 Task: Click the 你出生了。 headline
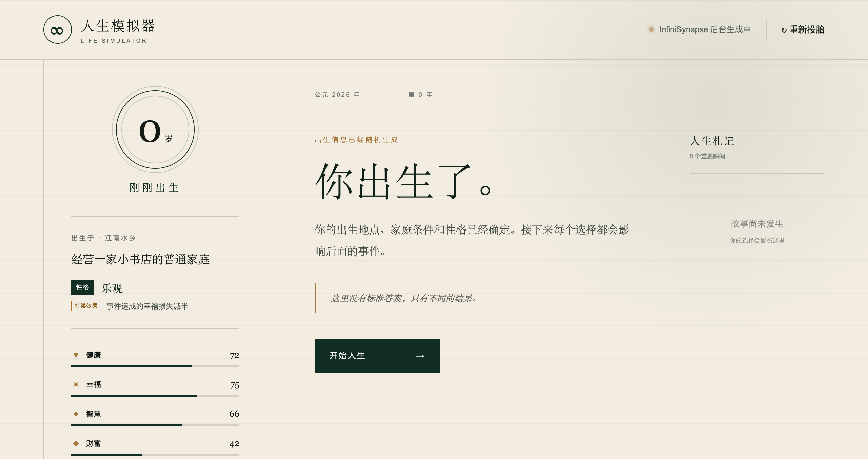click(x=403, y=181)
